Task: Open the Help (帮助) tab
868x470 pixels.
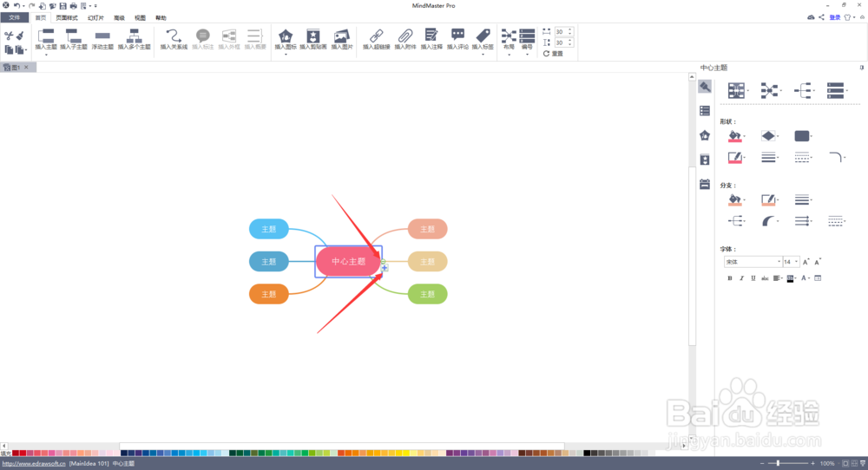Action: 161,17
